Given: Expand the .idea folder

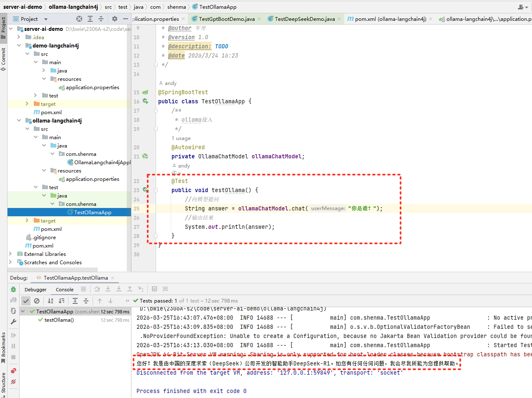Looking at the screenshot, I should [x=19, y=37].
